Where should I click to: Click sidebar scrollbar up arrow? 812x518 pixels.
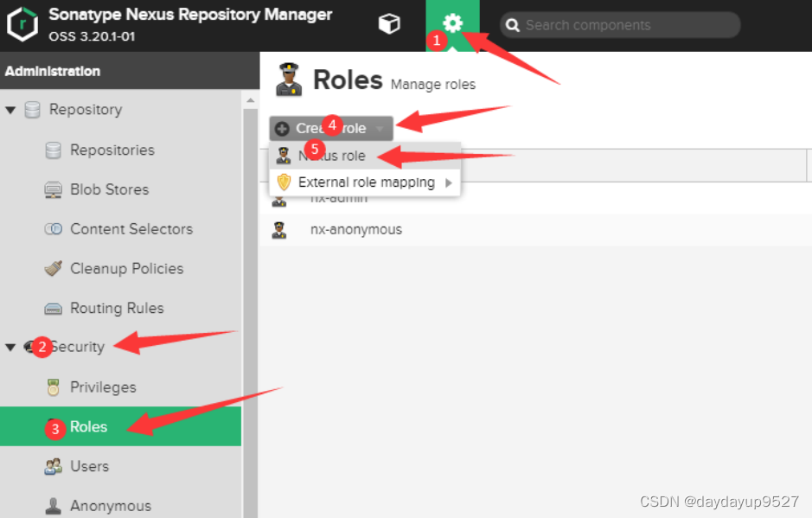click(x=251, y=100)
